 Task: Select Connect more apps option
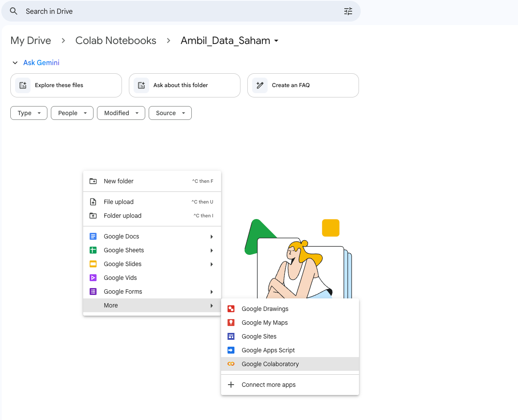coord(290,385)
